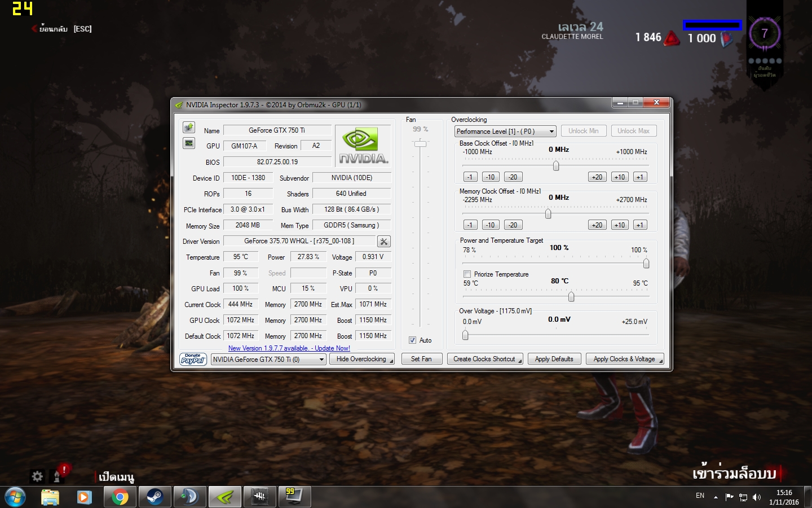The width and height of the screenshot is (812, 508).
Task: Switch to the NVIDIA Inspector taskbar icon
Action: [224, 497]
